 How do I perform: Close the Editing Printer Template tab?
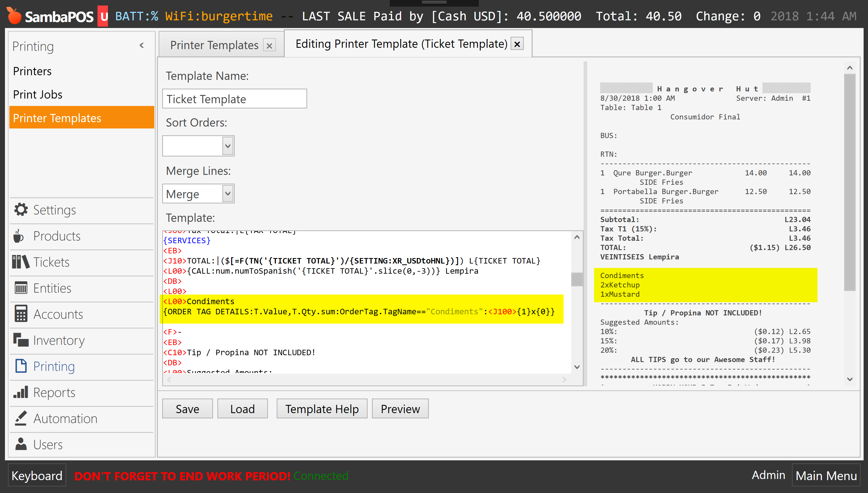(x=517, y=44)
